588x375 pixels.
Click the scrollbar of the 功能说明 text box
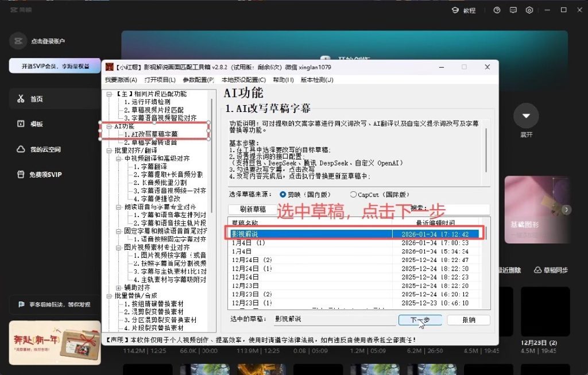486,150
